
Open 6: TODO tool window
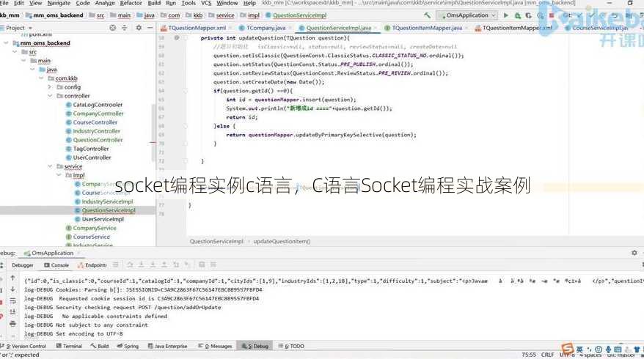click(291, 346)
